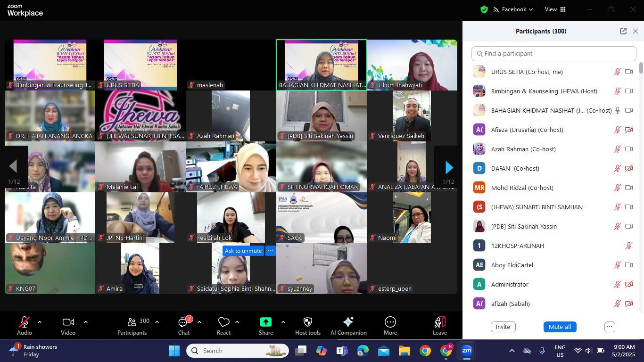Open the Chat panel icon
Image resolution: width=644 pixels, height=362 pixels.
(x=183, y=322)
